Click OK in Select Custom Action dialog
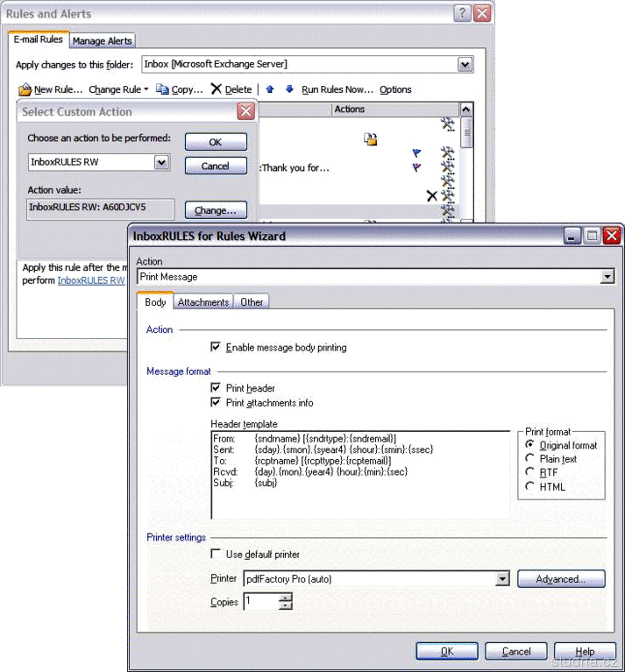625x672 pixels. click(216, 142)
